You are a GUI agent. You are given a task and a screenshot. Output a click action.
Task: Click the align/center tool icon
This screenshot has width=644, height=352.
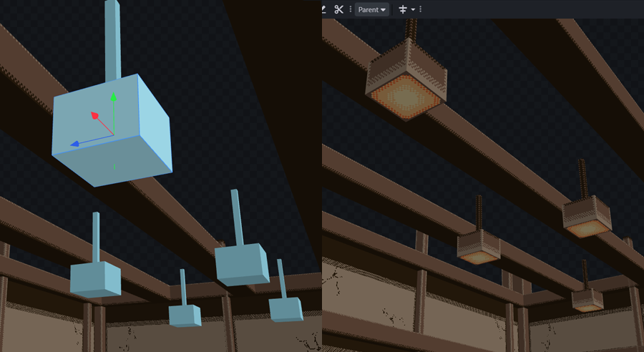(x=402, y=9)
